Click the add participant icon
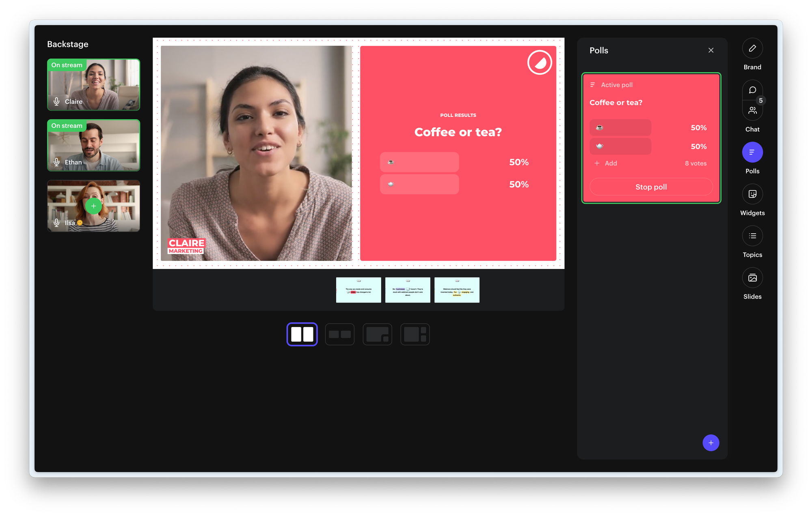This screenshot has width=812, height=516. (x=93, y=206)
